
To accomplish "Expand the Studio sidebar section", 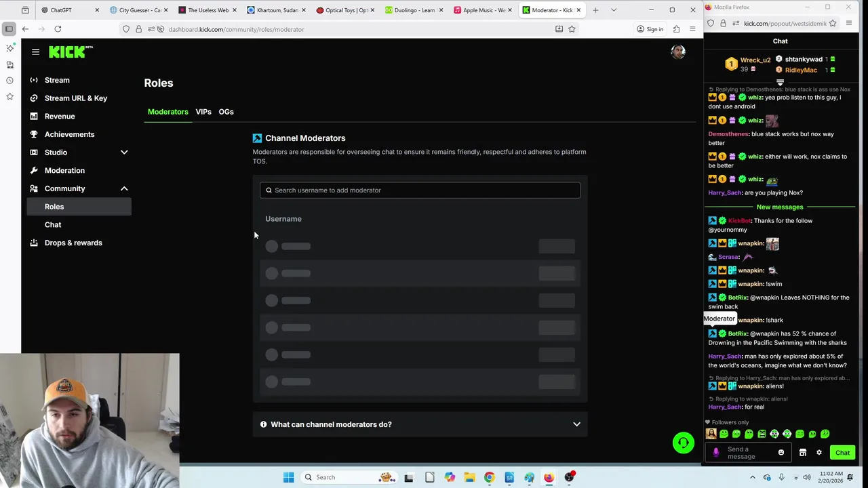I will 124,152.
